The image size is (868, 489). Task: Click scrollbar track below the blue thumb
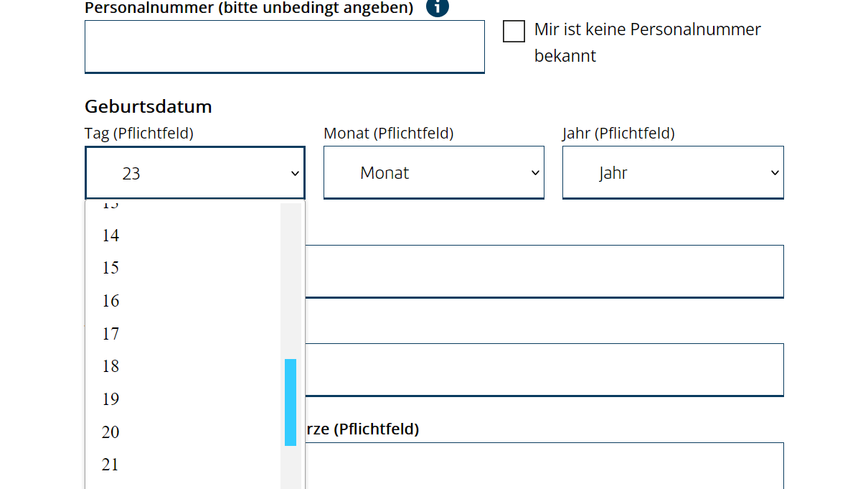click(291, 468)
